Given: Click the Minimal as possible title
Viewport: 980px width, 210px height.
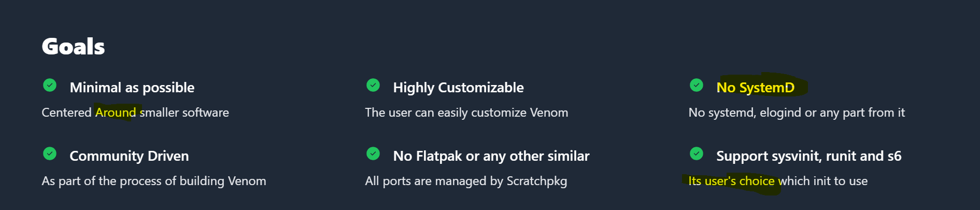Looking at the screenshot, I should (132, 88).
